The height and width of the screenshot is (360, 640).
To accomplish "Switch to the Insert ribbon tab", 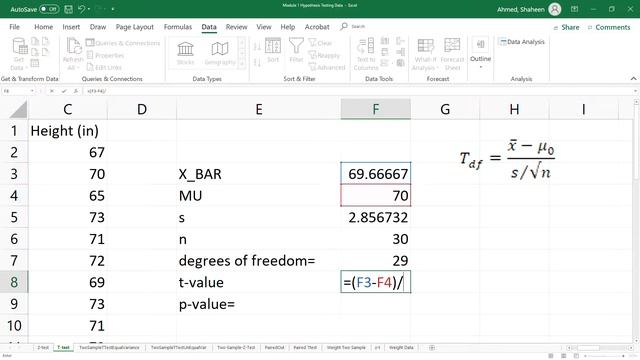I will click(71, 27).
